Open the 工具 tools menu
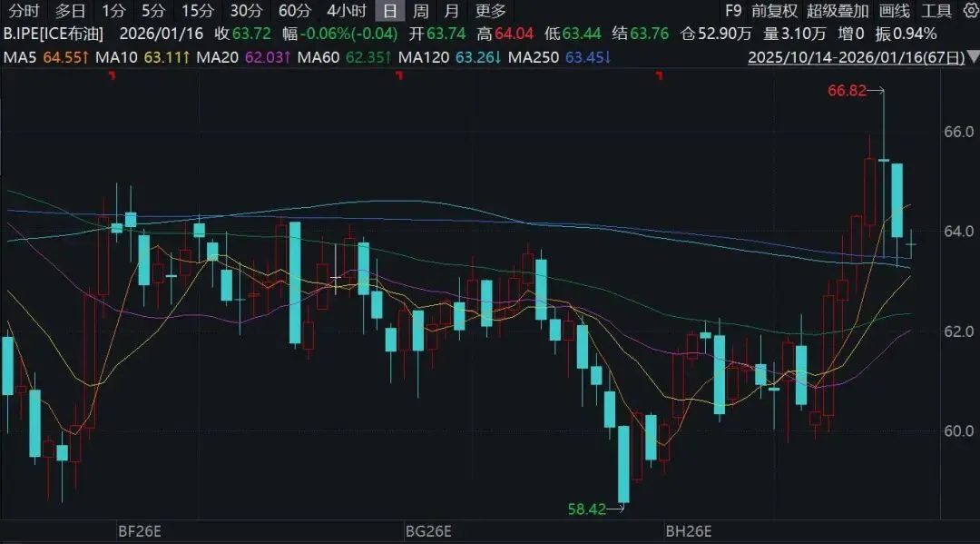 (x=936, y=11)
